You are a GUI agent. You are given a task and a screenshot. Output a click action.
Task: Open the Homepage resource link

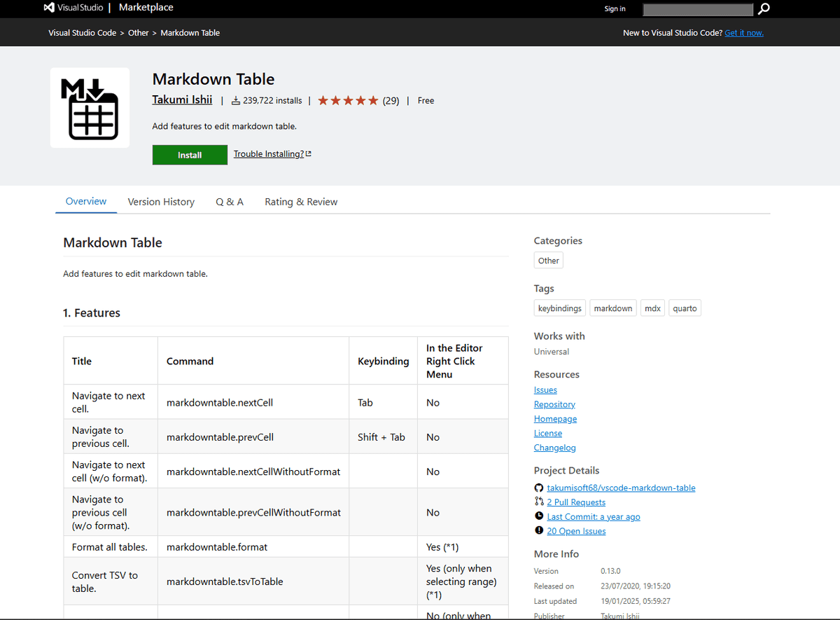555,419
